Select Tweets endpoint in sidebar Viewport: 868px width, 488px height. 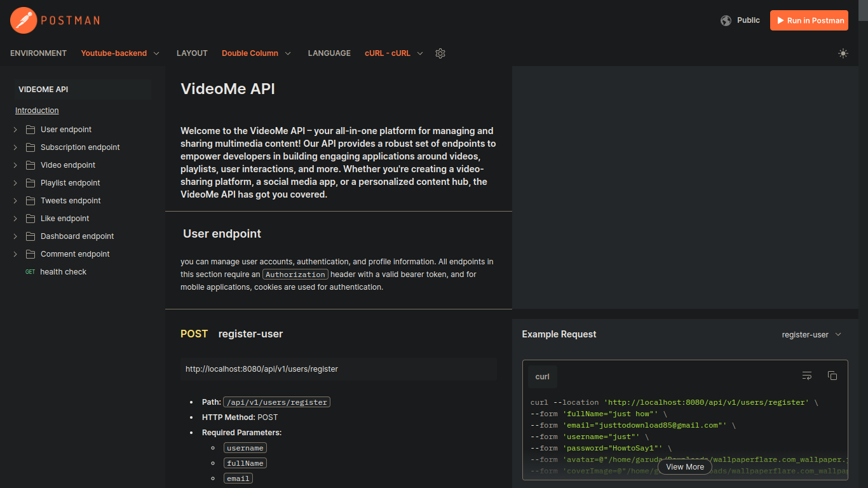point(71,201)
